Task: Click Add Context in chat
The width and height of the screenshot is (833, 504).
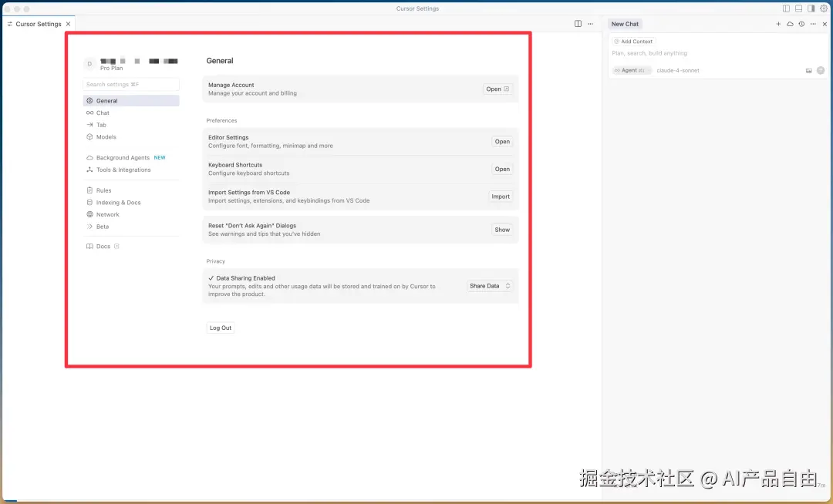Action: 633,42
